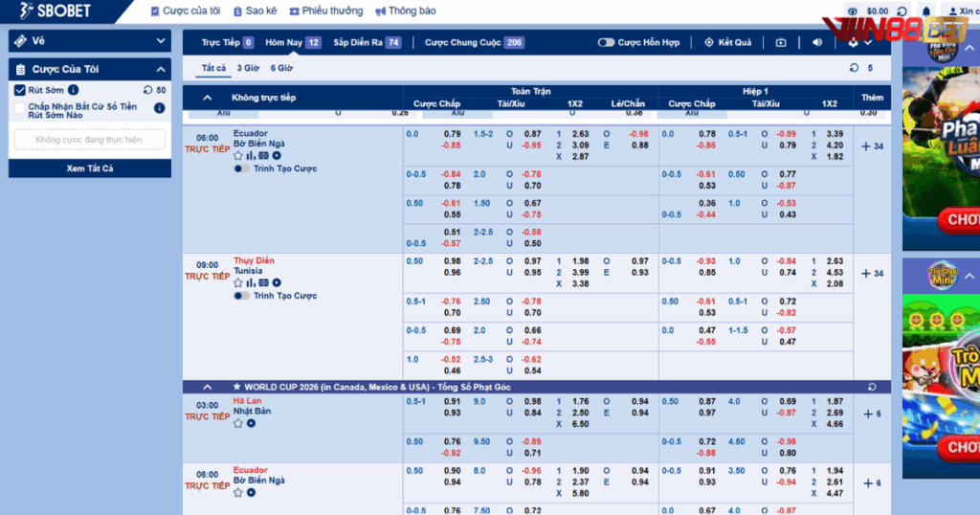
Task: Expand +6 markets for Ecuador corners
Action: coord(872,483)
